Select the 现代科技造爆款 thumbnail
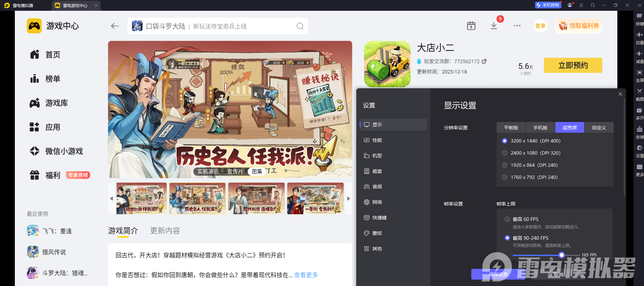The width and height of the screenshot is (644, 286). tap(256, 198)
